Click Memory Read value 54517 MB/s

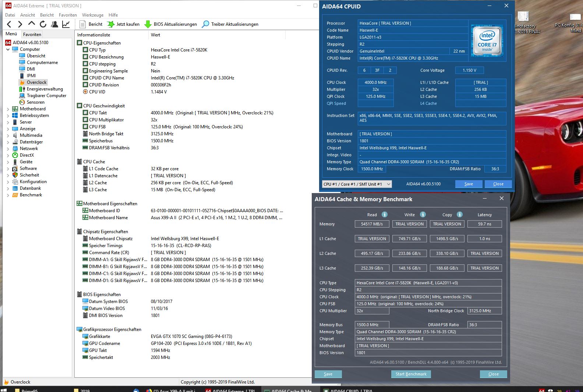[x=372, y=224]
